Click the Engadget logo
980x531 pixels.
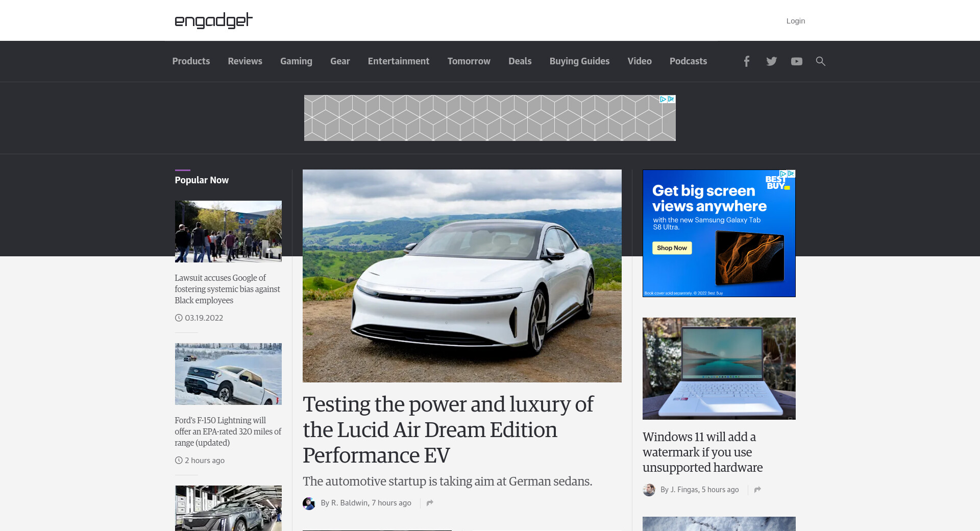tap(213, 20)
